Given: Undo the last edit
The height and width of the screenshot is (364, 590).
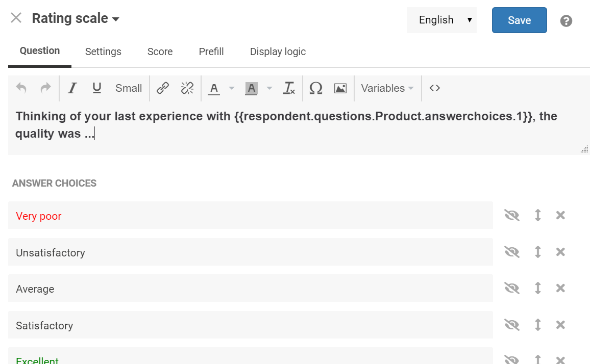Looking at the screenshot, I should pos(21,88).
